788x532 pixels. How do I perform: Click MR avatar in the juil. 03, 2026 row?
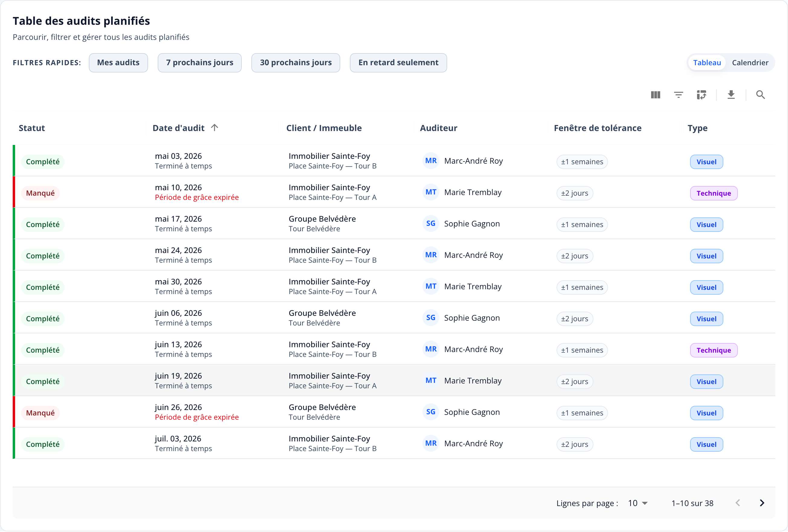[431, 444]
